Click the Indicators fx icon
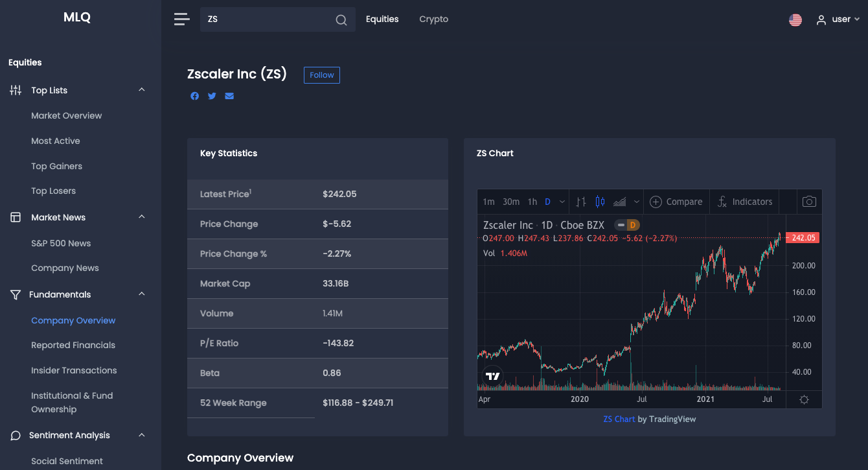 point(722,202)
